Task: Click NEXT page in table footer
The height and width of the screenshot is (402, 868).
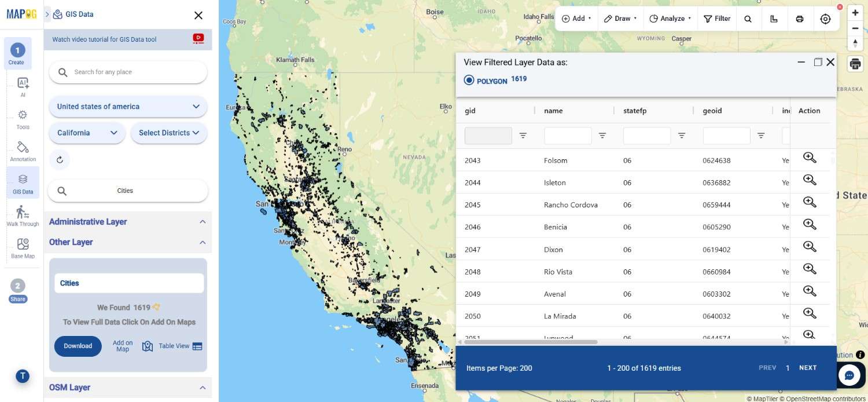Action: point(808,368)
